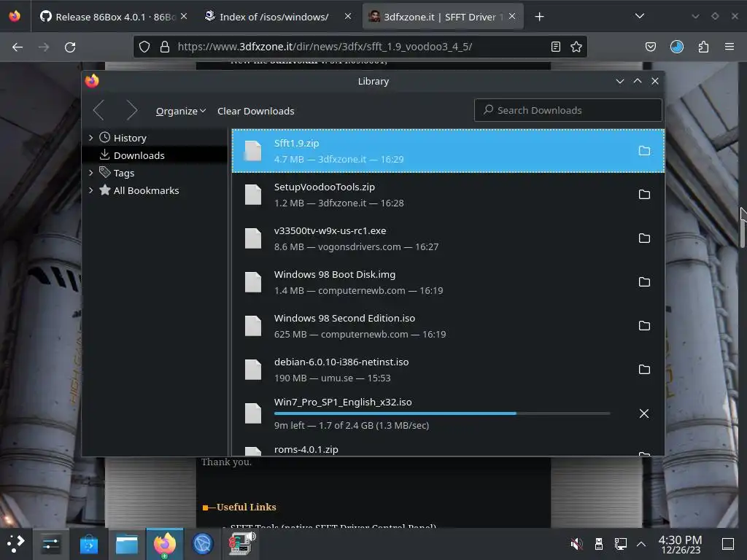
Task: Close the 3dfxzone.it tab
Action: [x=512, y=17]
